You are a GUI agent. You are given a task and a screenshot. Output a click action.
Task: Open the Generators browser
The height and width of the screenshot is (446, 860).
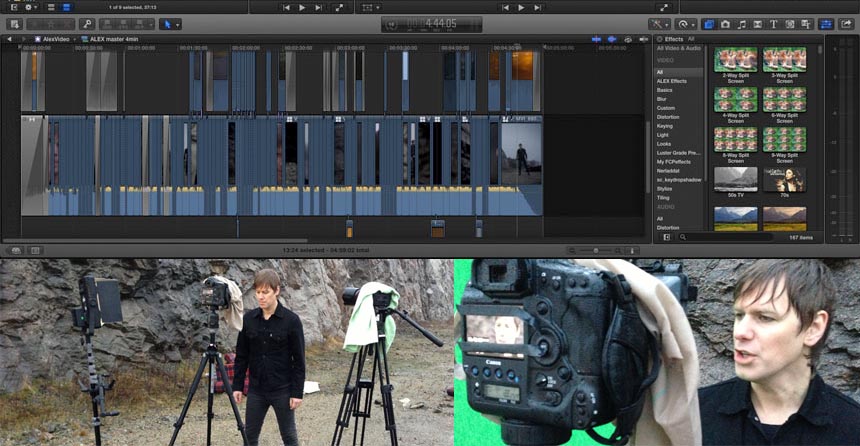(x=790, y=23)
